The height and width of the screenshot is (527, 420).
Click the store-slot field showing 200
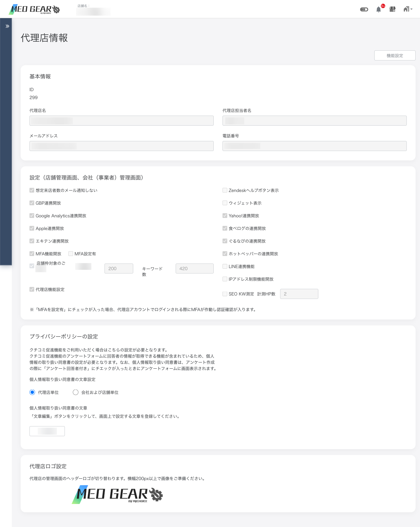(119, 268)
